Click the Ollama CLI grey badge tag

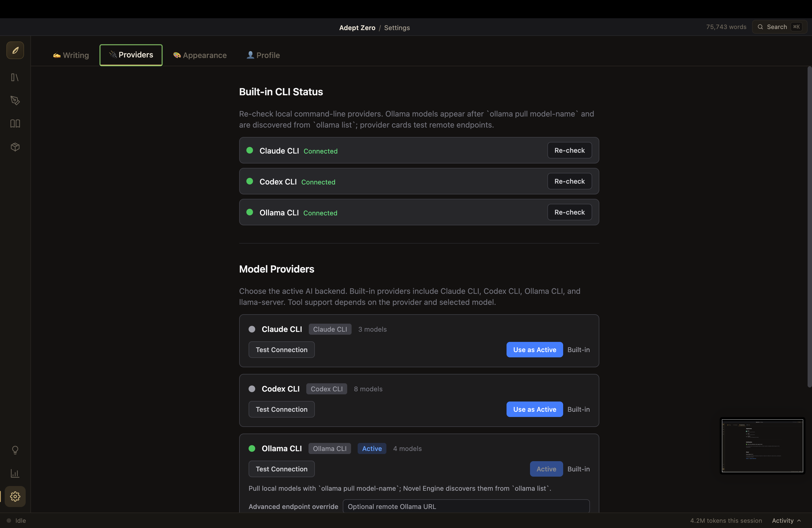pos(329,448)
